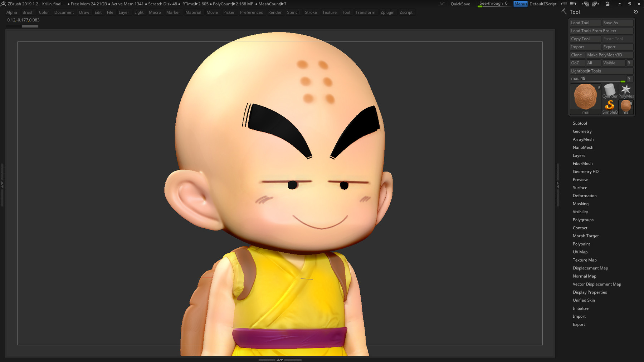Image resolution: width=644 pixels, height=362 pixels.
Task: Click the ZBrush logo icon in title bar
Action: click(3, 4)
